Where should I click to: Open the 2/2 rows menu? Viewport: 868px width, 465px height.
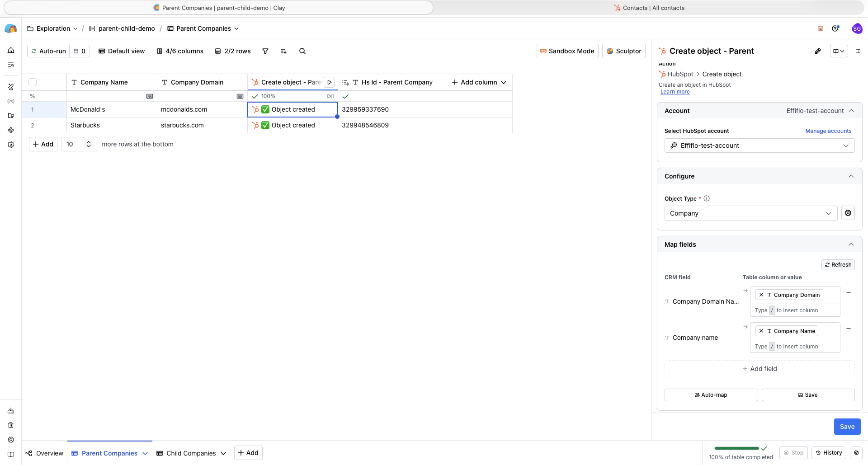tap(233, 51)
